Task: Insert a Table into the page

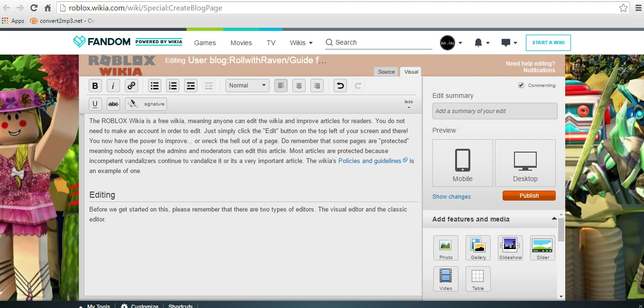Action: point(478,279)
